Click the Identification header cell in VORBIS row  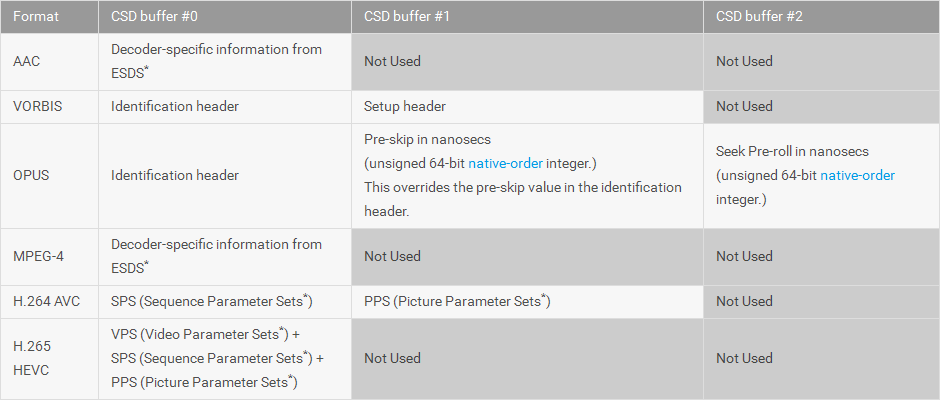click(174, 106)
